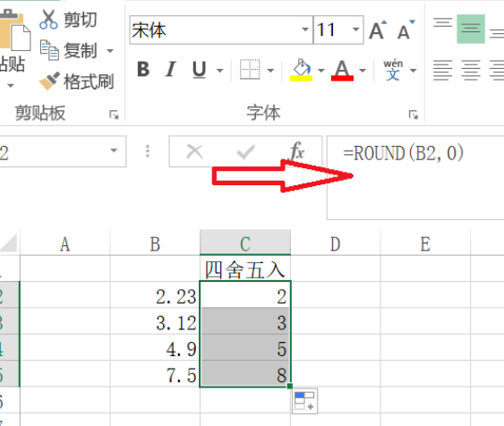This screenshot has height=426, width=504.
Task: Click cell C2 showing result 2
Action: tap(245, 295)
